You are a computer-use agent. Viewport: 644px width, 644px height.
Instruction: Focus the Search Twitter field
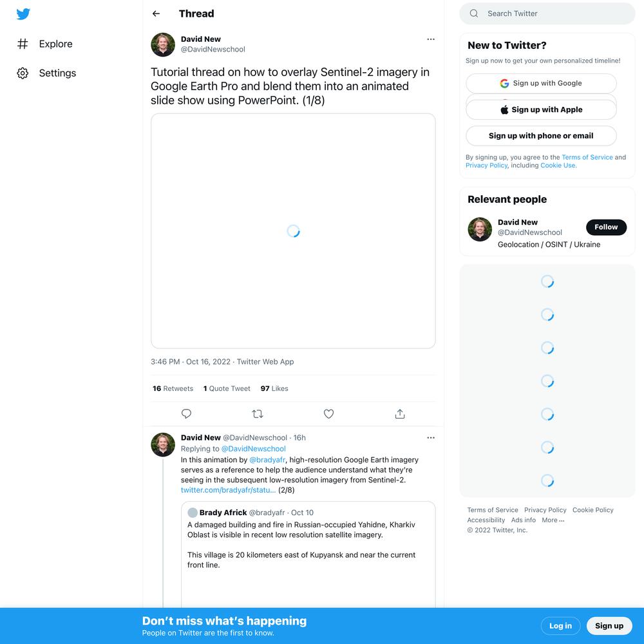tap(547, 14)
